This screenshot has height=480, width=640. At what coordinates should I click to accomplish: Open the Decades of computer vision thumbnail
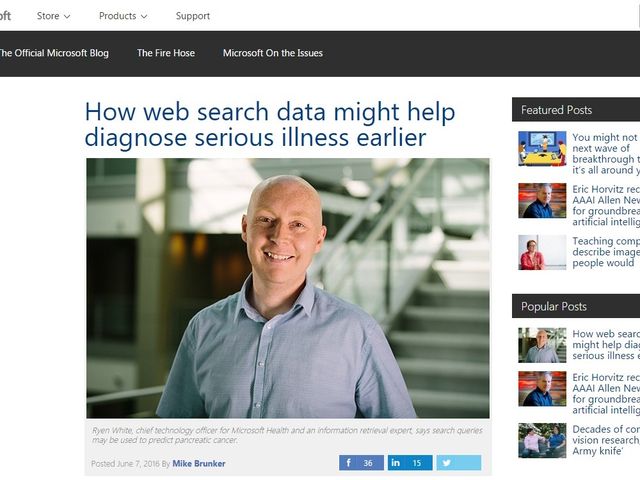click(542, 440)
